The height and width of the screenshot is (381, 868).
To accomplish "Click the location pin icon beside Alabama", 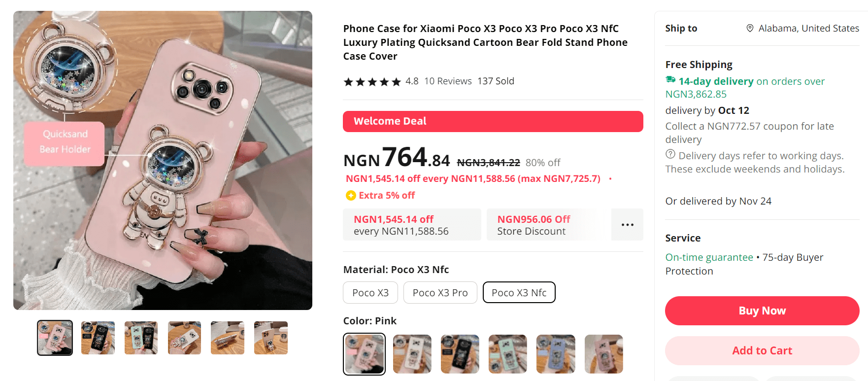I will point(750,28).
